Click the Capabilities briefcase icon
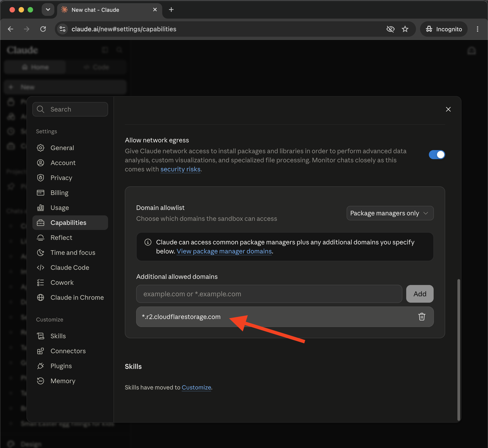 click(41, 223)
